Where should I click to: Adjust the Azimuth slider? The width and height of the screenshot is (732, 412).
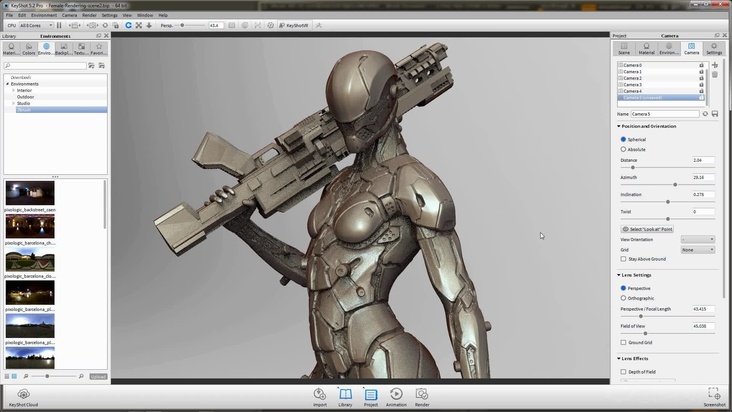click(675, 185)
